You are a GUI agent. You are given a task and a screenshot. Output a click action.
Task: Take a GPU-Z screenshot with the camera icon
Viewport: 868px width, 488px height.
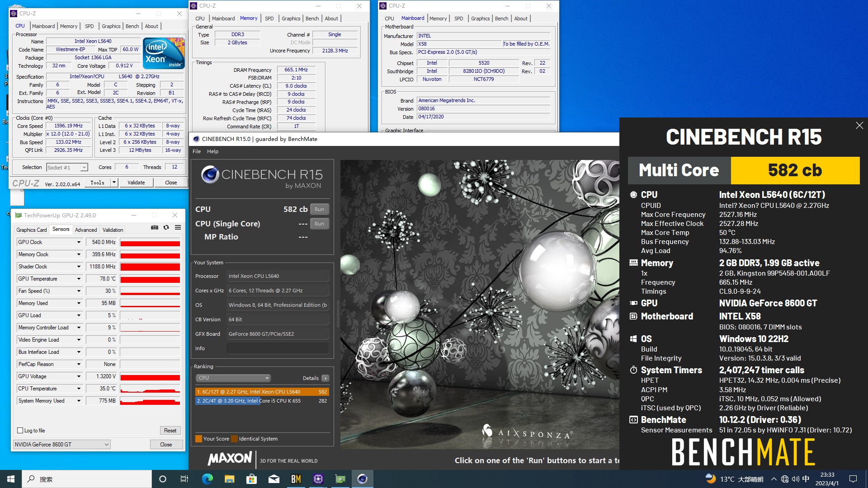click(154, 227)
